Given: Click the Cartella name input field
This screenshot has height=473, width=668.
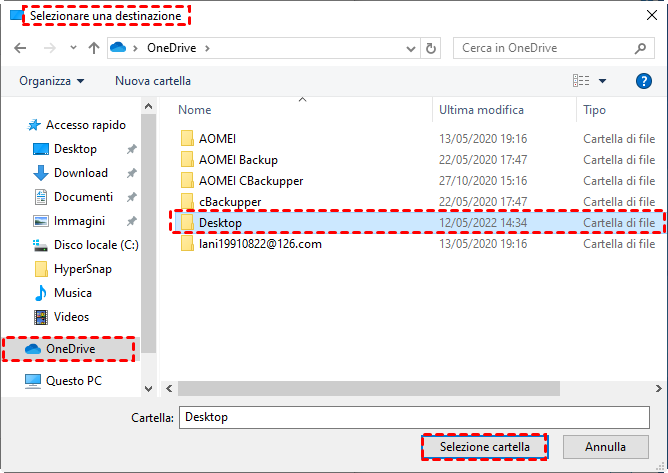Looking at the screenshot, I should pos(415,417).
